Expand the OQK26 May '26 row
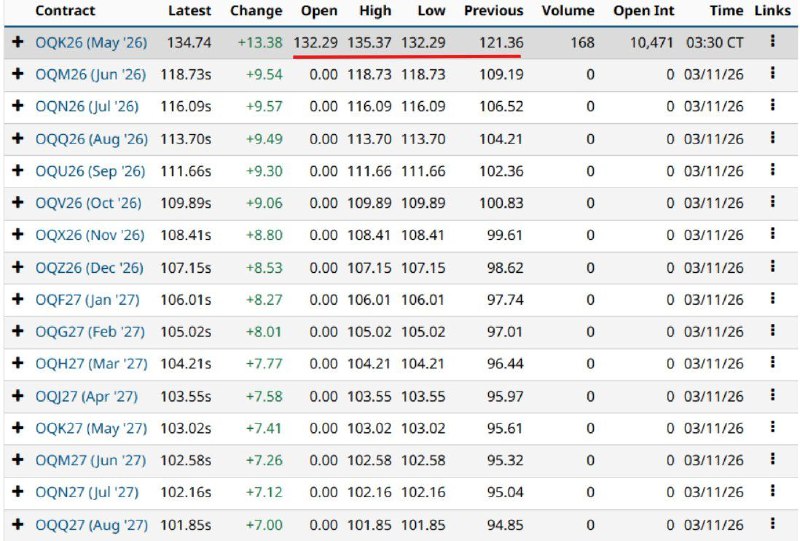Screen dimensions: 800x541 tap(17, 43)
